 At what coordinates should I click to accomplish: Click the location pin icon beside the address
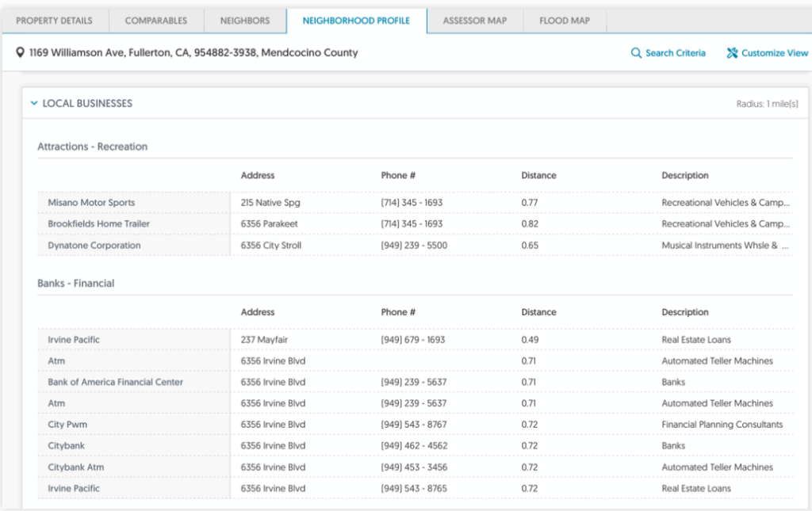coord(21,53)
